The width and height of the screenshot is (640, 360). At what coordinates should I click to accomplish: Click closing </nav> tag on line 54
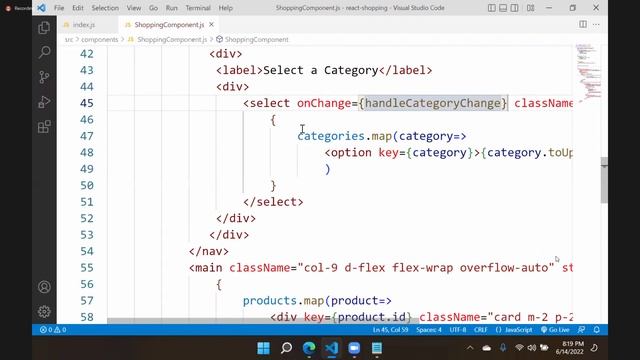209,251
